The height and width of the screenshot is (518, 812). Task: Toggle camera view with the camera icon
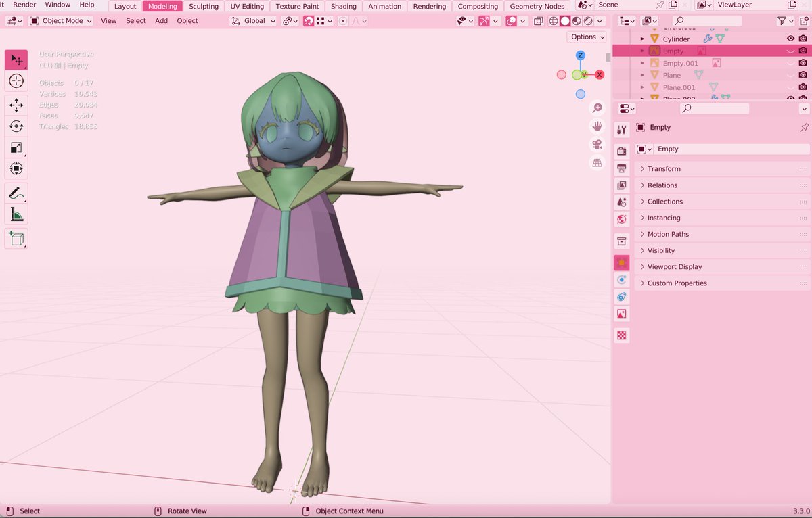coord(597,145)
